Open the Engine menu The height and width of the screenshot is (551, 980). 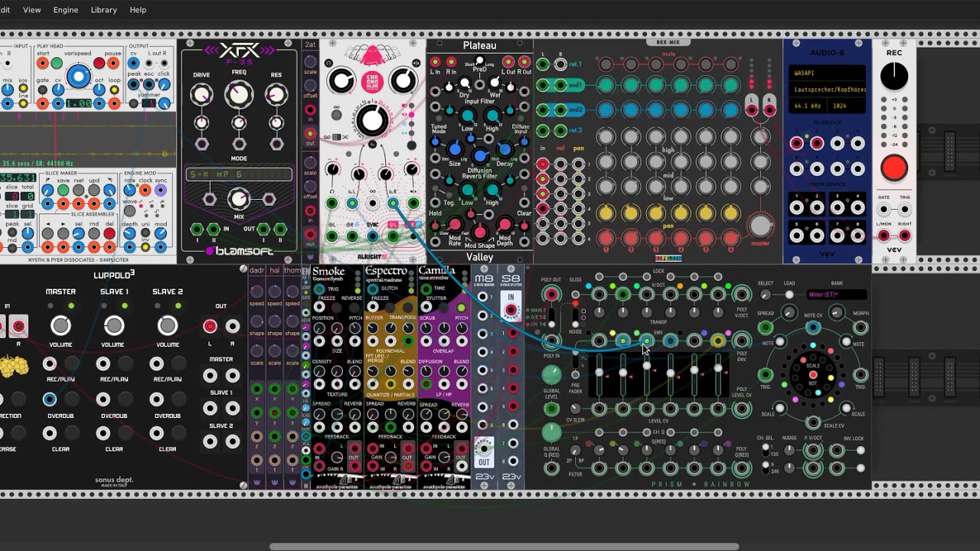pos(66,10)
